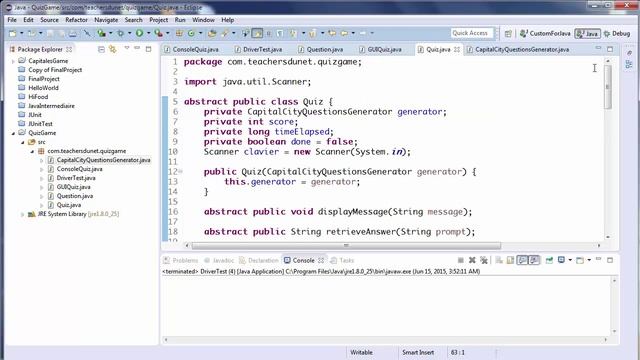Collapse the src folder node
This screenshot has width=640, height=360.
tap(23, 142)
